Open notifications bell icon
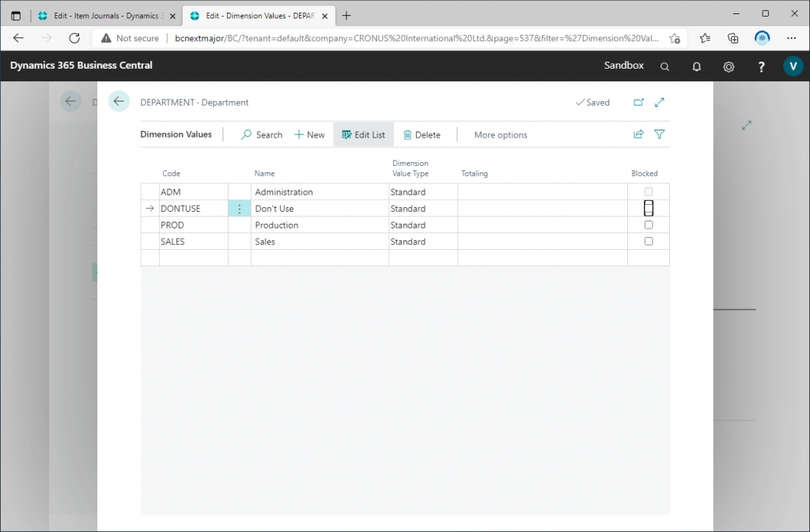Screen dimensions: 810x532 tap(696, 66)
